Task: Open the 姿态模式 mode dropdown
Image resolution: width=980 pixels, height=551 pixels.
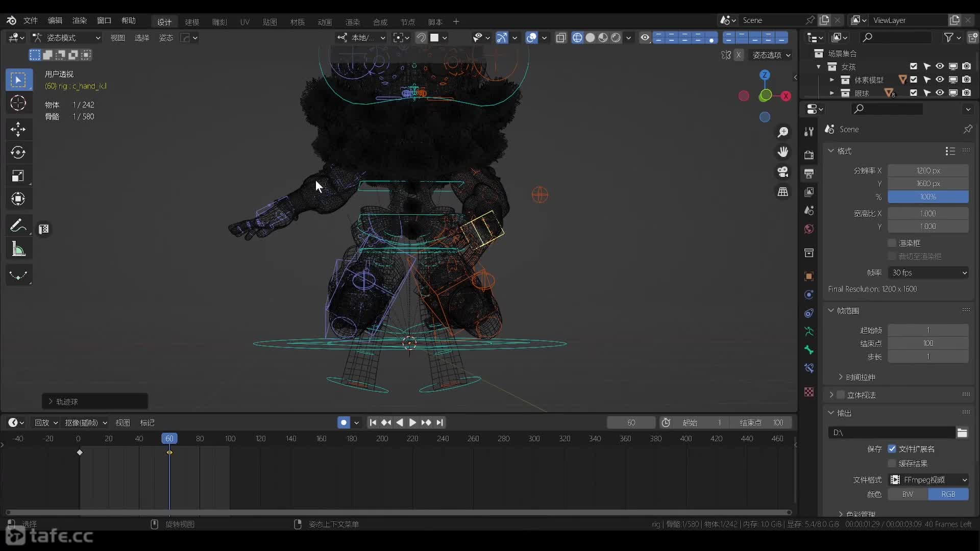Action: (x=66, y=38)
